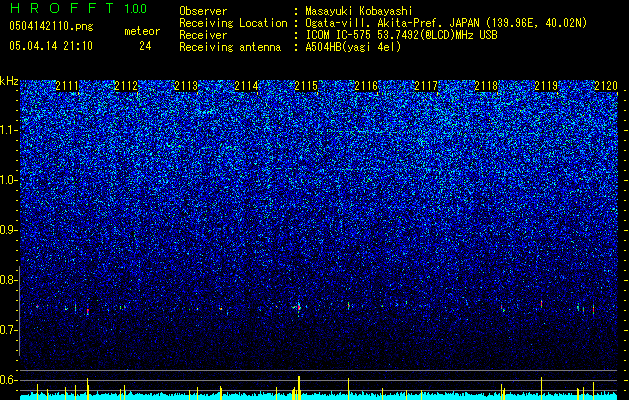629x400 pixels.
Task: Click the kHz axis unit label
Action: [x=9, y=81]
